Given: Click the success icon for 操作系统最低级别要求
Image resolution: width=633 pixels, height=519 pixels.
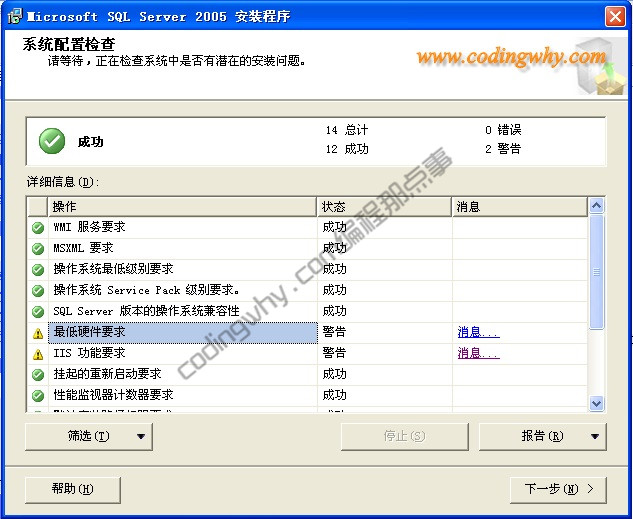Looking at the screenshot, I should (x=38, y=270).
